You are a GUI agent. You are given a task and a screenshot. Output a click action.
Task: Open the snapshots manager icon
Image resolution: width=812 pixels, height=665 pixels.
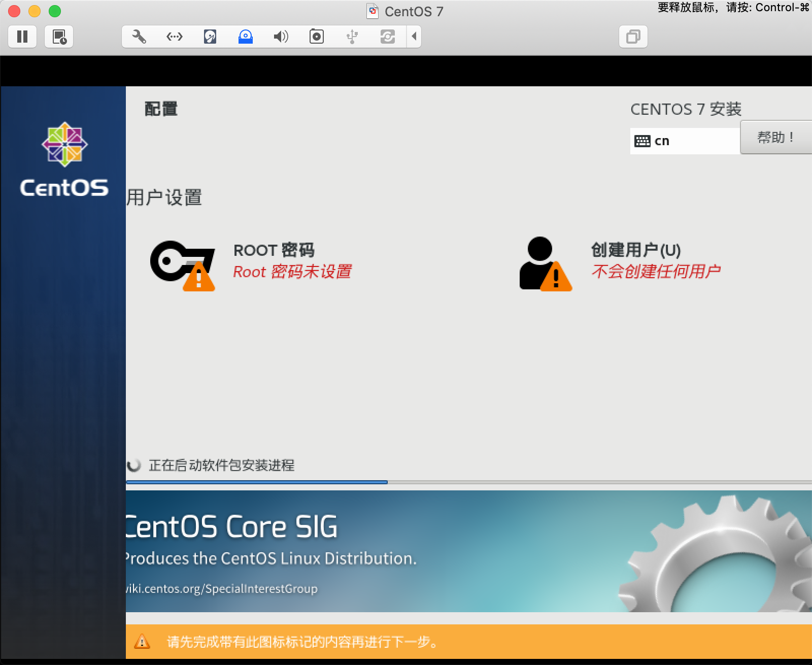[x=59, y=37]
